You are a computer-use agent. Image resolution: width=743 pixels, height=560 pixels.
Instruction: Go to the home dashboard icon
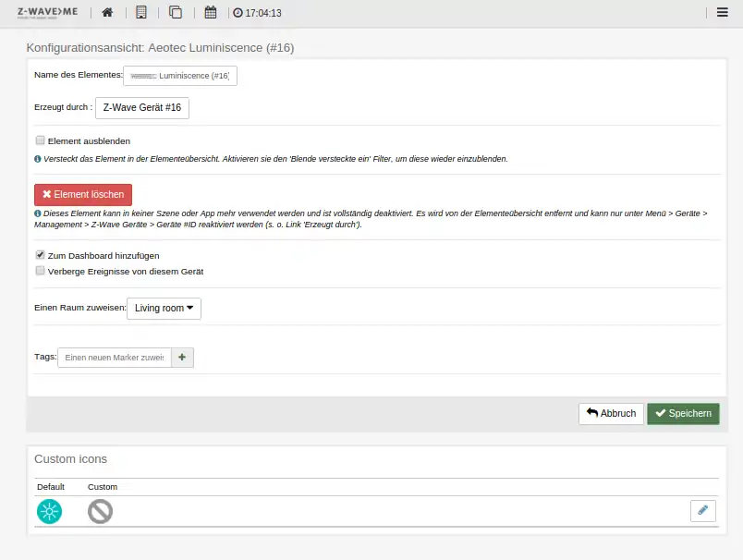pyautogui.click(x=107, y=12)
